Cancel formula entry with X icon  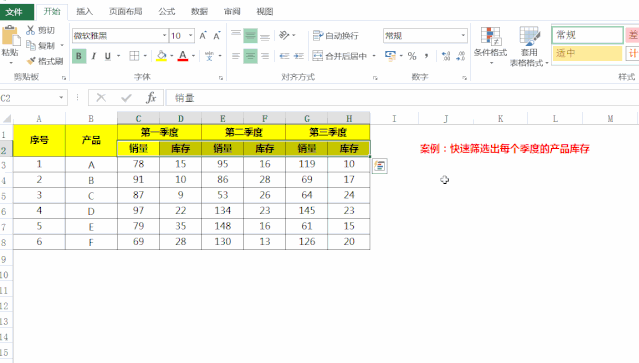pos(101,98)
